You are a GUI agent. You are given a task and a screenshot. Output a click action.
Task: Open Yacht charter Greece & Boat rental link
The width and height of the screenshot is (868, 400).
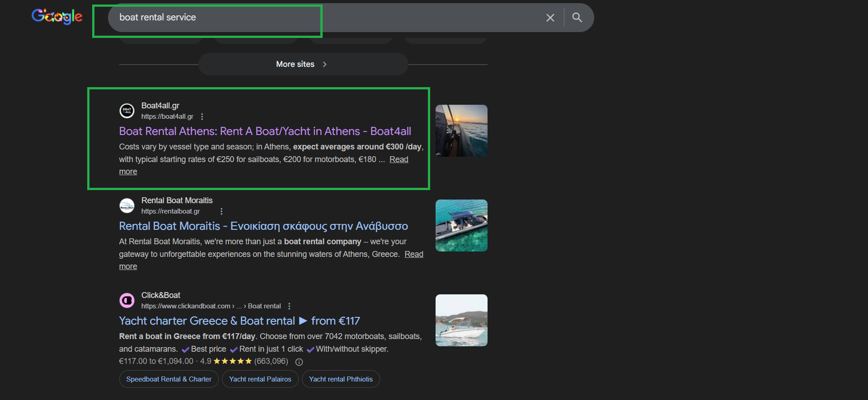coord(239,321)
